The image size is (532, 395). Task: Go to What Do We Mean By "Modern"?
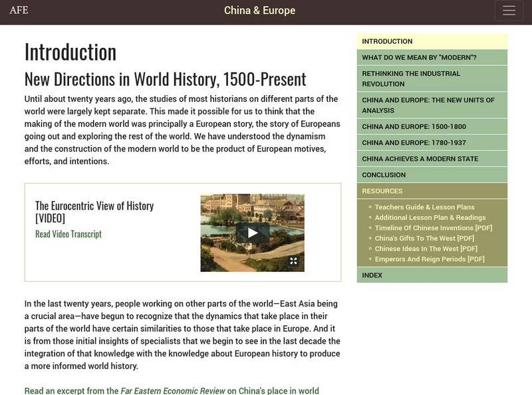coord(432,57)
